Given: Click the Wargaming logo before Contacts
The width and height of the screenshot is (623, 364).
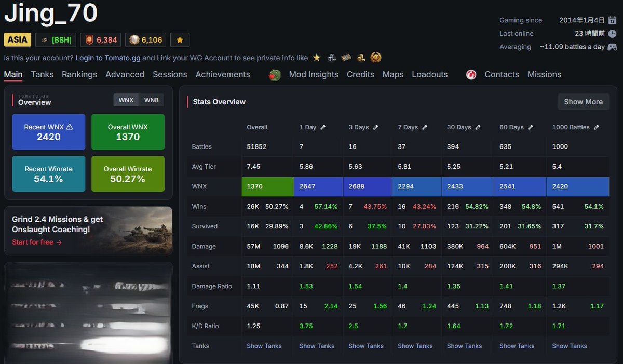Looking at the screenshot, I should point(471,75).
